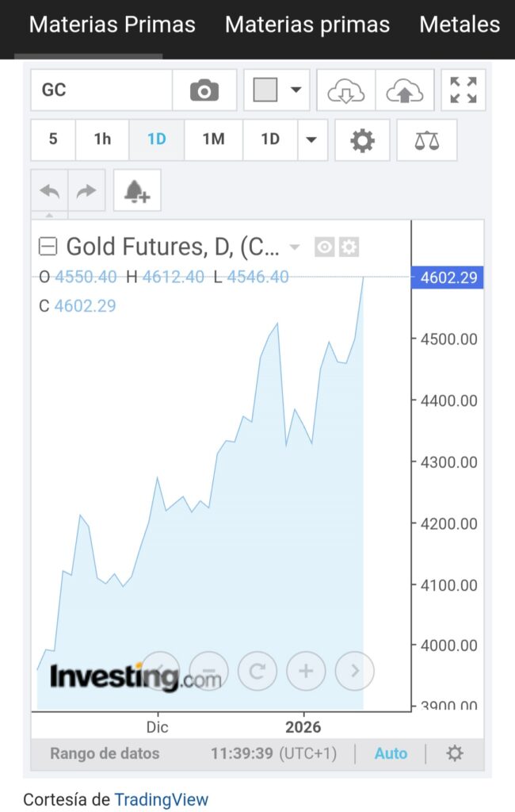Expand the timeframe interval dropdown arrow
Viewport: 515px width, 812px height.
tap(311, 140)
